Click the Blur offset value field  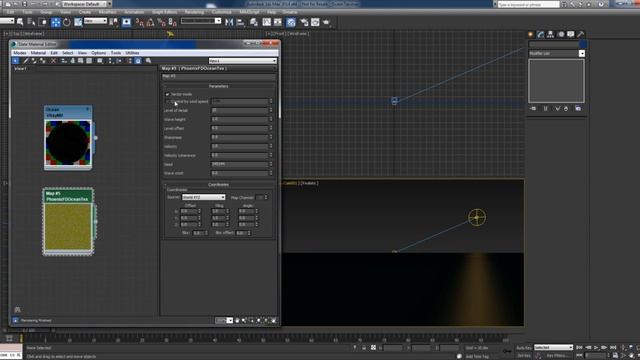point(241,233)
